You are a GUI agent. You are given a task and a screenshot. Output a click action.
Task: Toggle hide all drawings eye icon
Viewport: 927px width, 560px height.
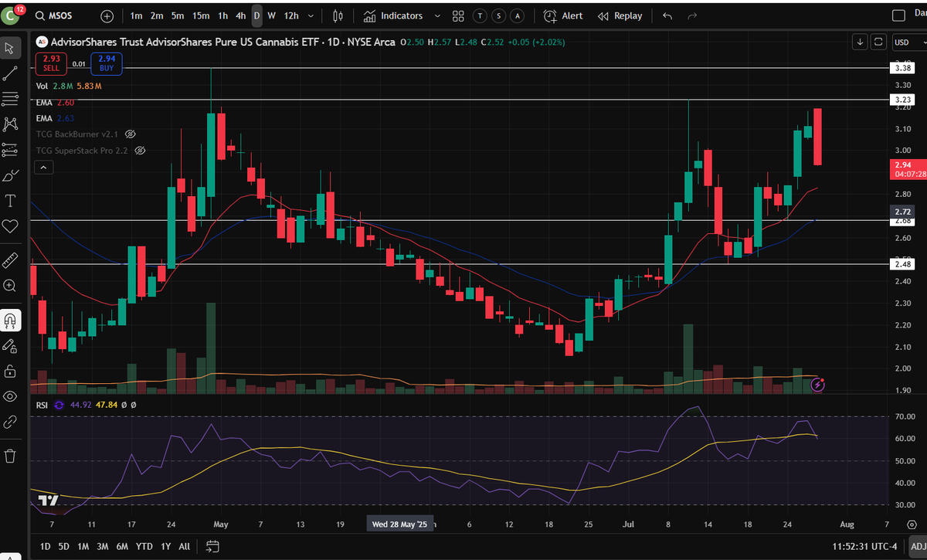coord(10,396)
